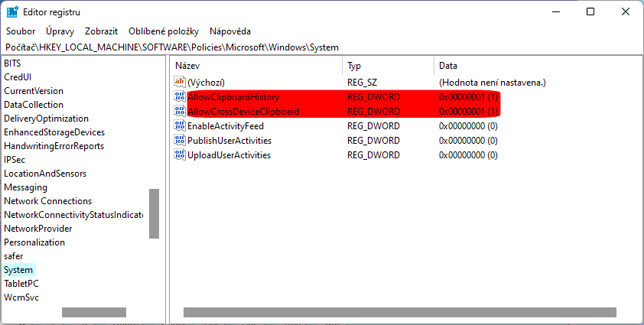Viewport: 644px width, 325px height.
Task: Select the System key in the tree
Action: [18, 270]
